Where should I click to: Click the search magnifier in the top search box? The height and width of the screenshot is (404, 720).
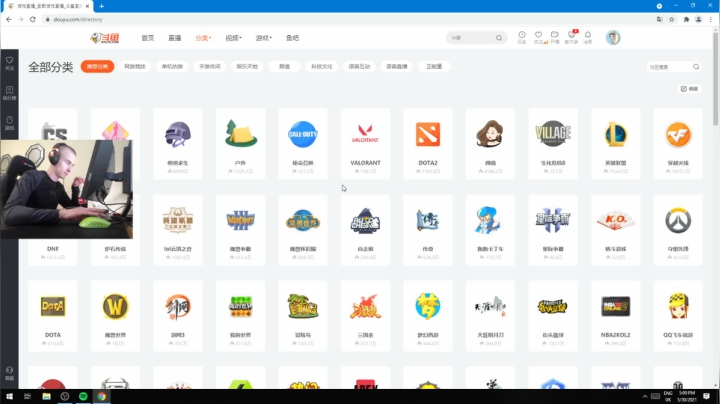[499, 38]
